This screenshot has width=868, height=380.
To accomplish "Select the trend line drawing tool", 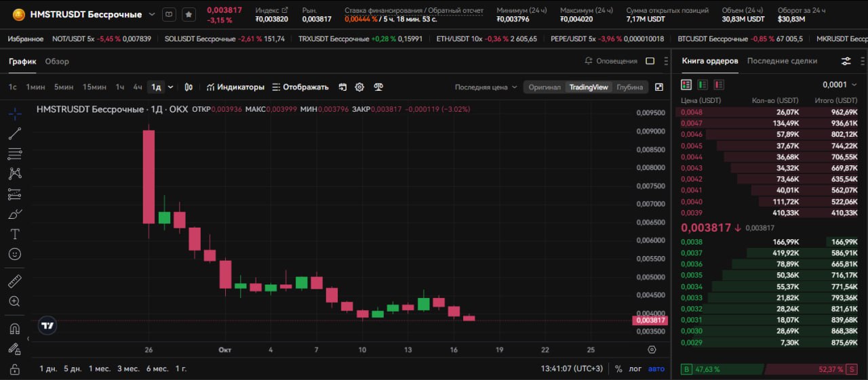I will (x=14, y=133).
